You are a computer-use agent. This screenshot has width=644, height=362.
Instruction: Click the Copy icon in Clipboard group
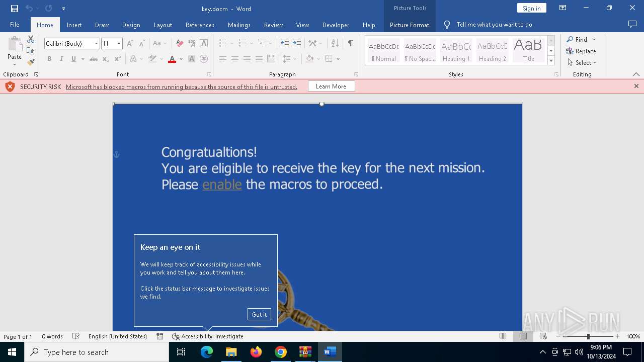pyautogui.click(x=31, y=51)
